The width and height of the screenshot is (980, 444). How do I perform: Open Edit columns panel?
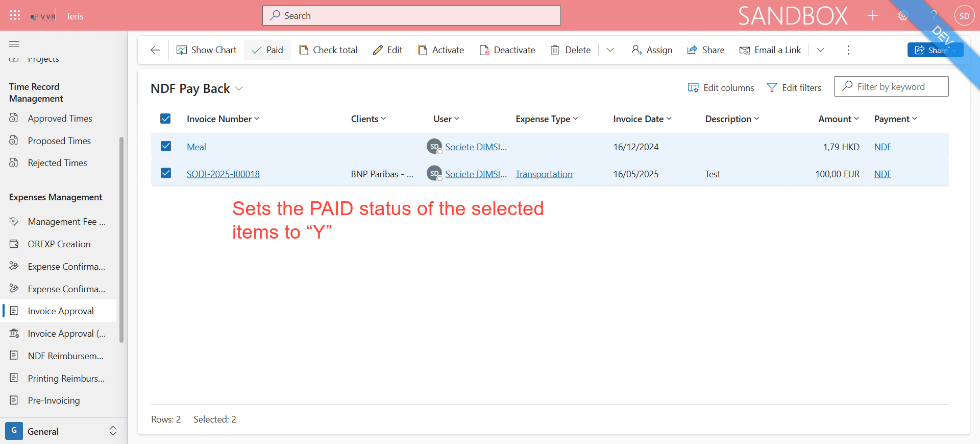(721, 87)
